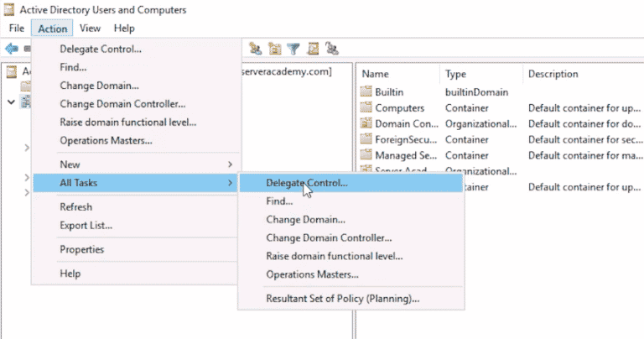Click the Find objects toolbar icon
Image resolution: width=644 pixels, height=339 pixels.
tap(312, 49)
